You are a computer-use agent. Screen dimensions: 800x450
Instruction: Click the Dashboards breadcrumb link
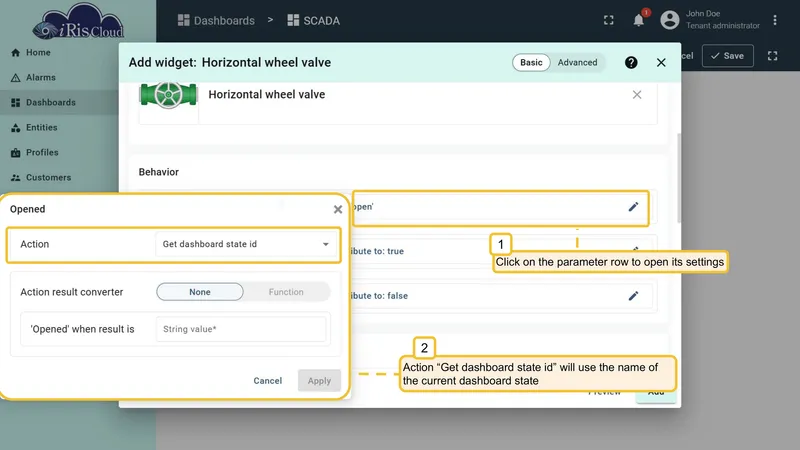[224, 20]
